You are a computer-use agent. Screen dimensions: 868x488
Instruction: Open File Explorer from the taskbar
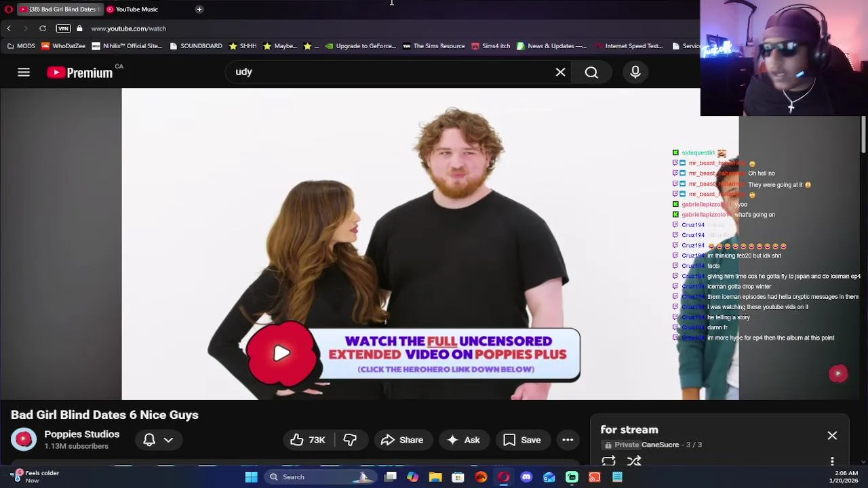435,477
